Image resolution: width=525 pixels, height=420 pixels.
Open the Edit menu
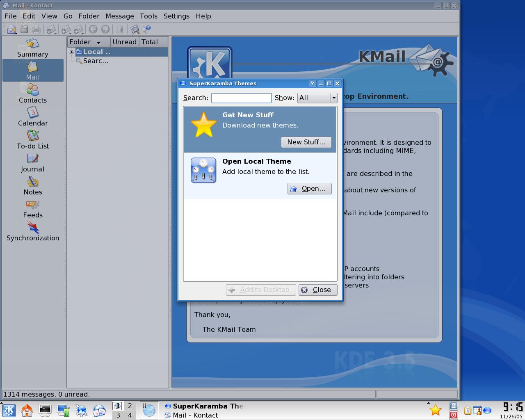click(x=29, y=16)
